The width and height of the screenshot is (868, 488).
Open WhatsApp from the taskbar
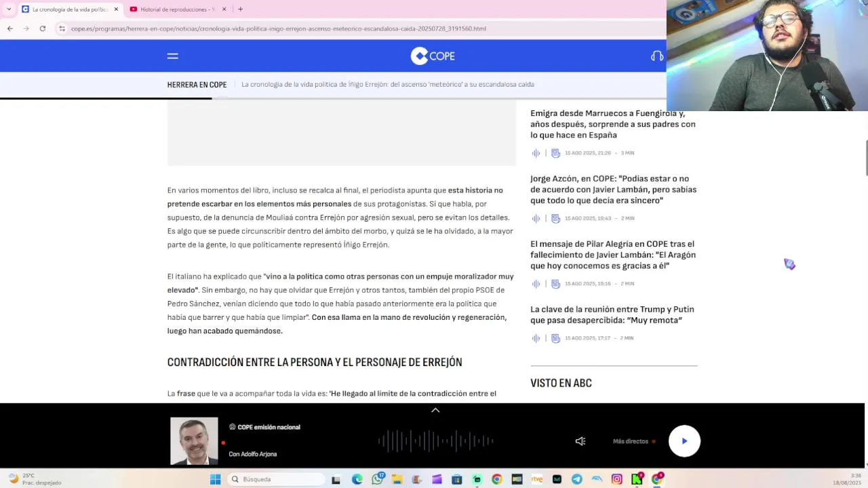377,479
